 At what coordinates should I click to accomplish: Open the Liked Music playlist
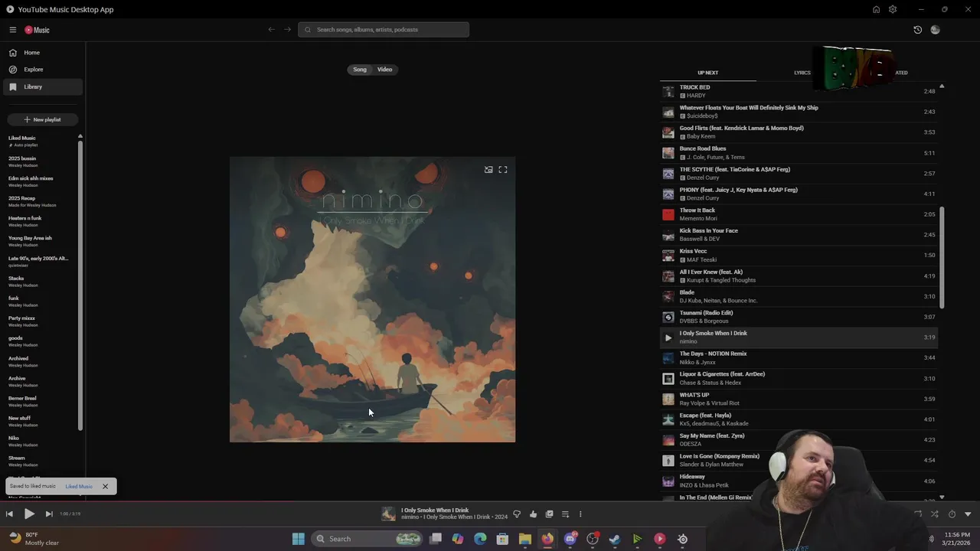[x=23, y=141]
